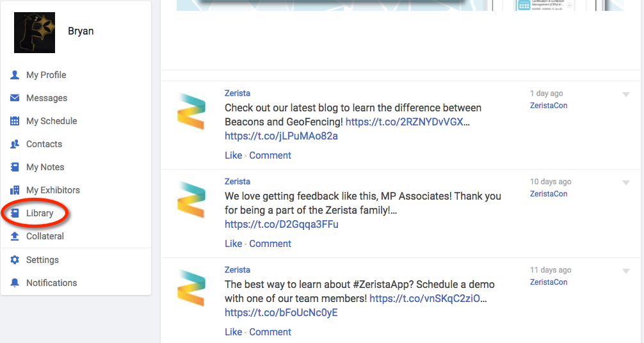
Task: Click the Collateral upload icon
Action: pyautogui.click(x=15, y=235)
